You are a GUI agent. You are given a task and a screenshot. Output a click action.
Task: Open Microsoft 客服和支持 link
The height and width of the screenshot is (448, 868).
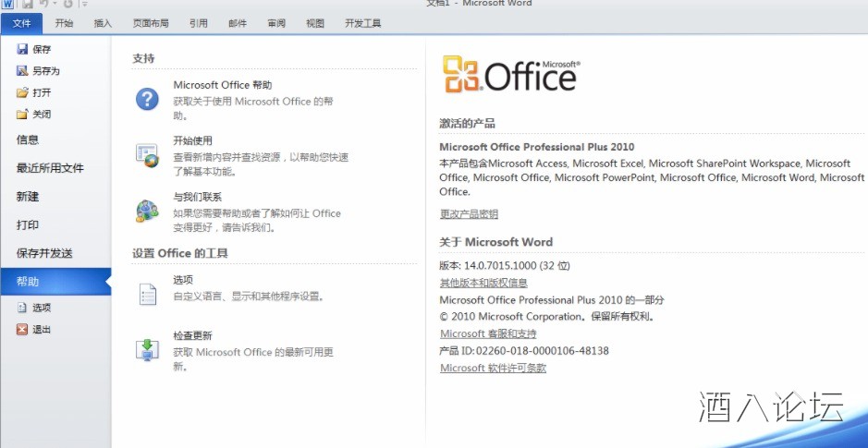tap(488, 334)
